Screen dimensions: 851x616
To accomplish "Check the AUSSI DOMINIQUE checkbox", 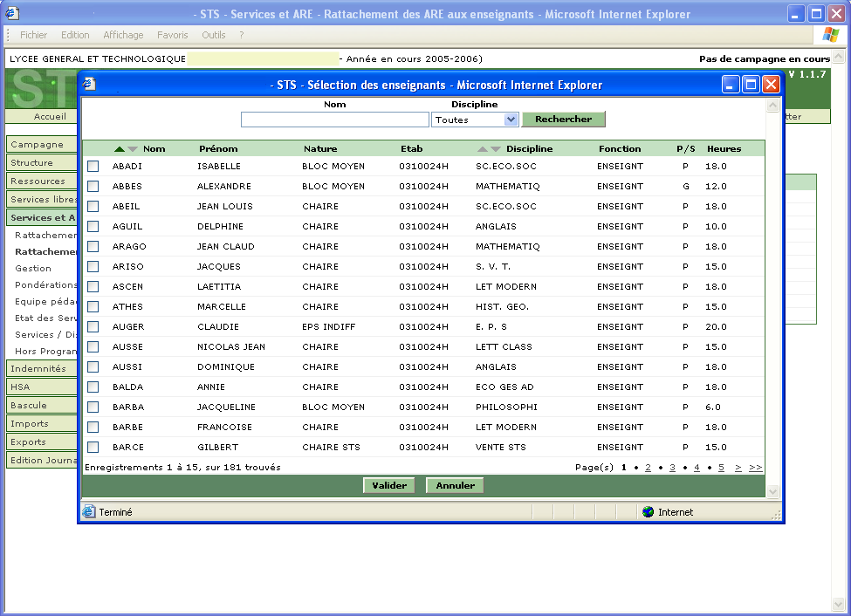I will click(x=93, y=366).
